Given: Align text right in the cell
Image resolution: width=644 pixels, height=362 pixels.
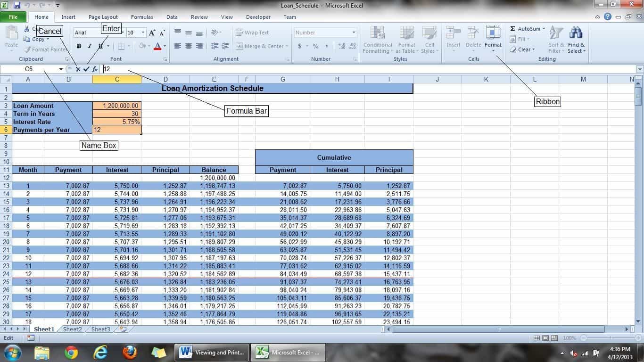Looking at the screenshot, I should coord(199,46).
